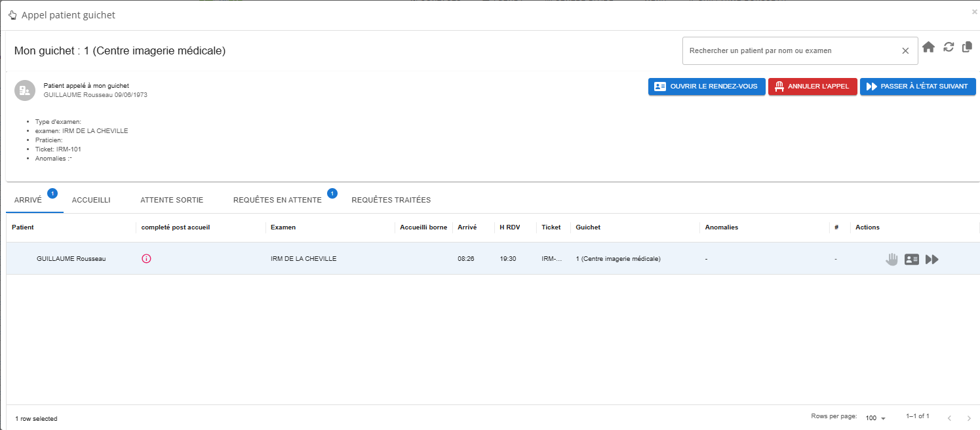Open the contact card icon for GUILLAUME Rousseau's row
The width and height of the screenshot is (980, 430).
[912, 259]
